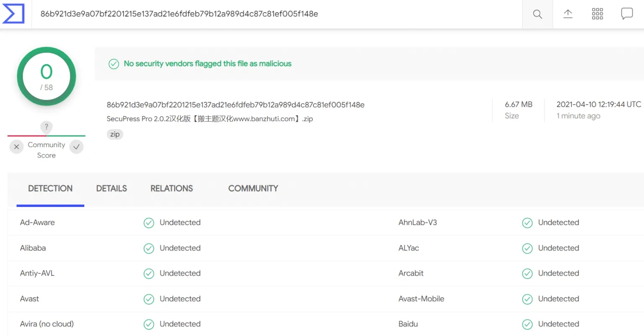Open the RELATIONS tab

(171, 189)
